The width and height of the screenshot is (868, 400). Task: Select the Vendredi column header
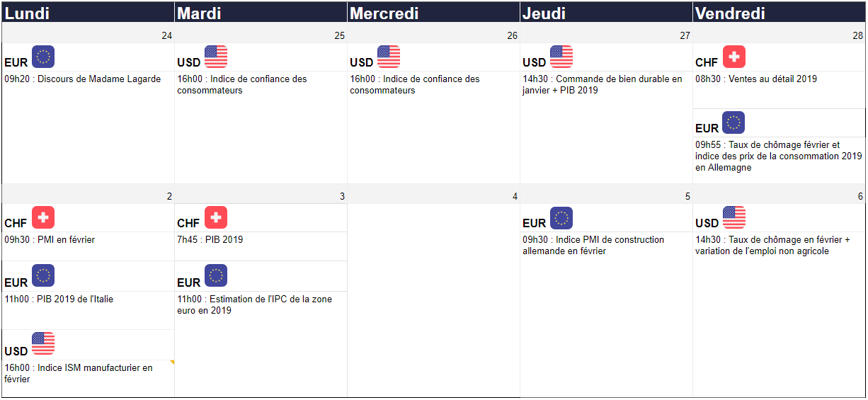[x=779, y=13]
